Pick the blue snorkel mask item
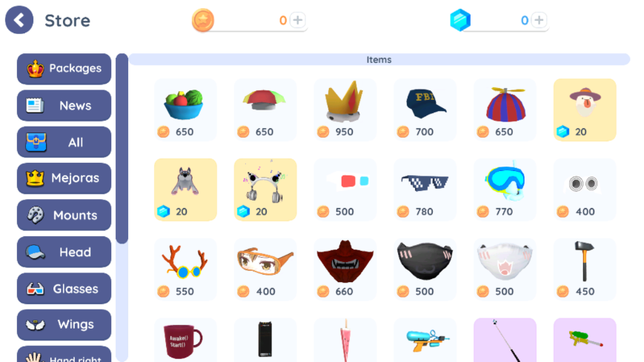 point(505,190)
